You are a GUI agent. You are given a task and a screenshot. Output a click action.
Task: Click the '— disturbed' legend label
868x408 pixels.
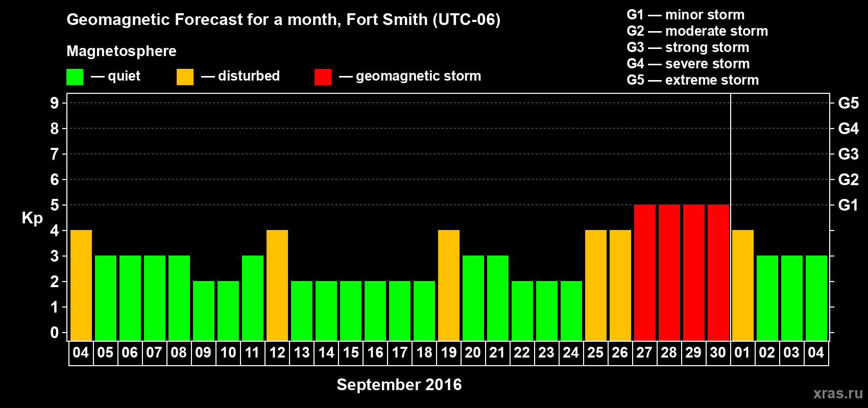(x=240, y=76)
